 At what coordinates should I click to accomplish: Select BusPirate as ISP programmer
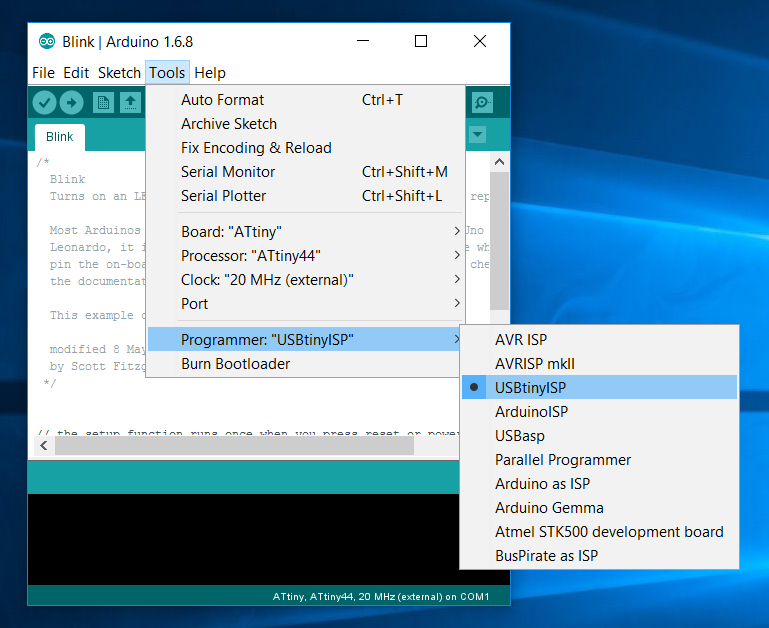(x=599, y=556)
